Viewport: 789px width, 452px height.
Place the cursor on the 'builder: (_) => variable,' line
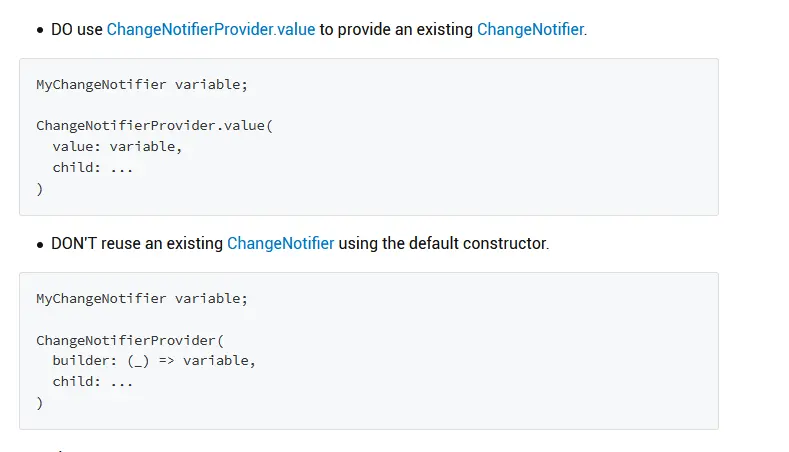[154, 361]
